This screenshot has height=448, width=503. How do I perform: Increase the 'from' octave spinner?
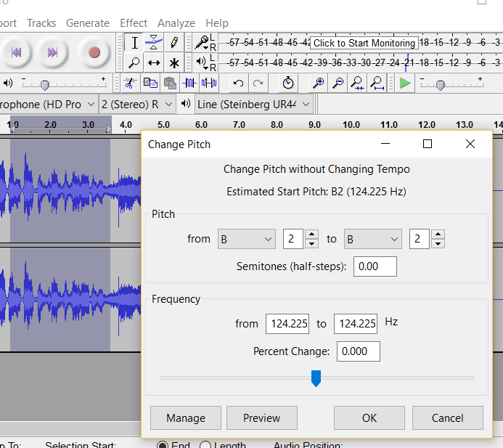pyautogui.click(x=311, y=234)
